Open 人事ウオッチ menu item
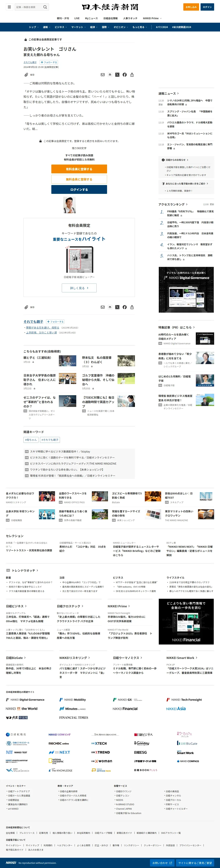The image size is (220, 868). tap(130, 18)
